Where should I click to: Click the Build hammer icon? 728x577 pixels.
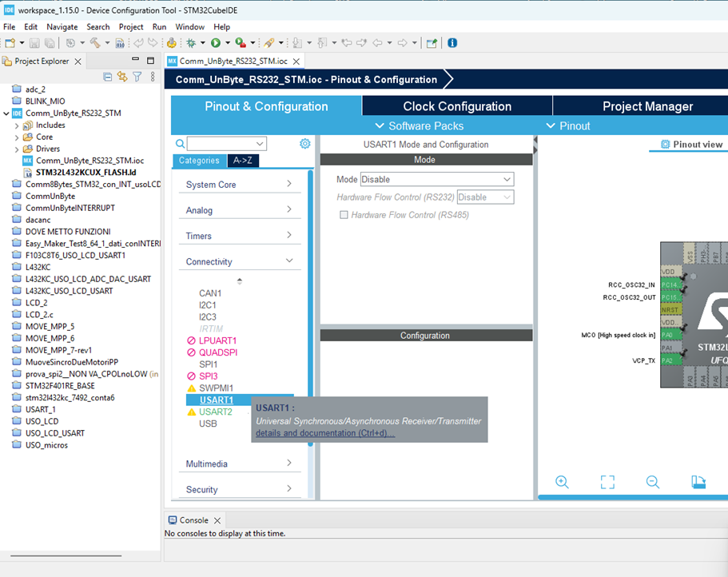(x=95, y=43)
